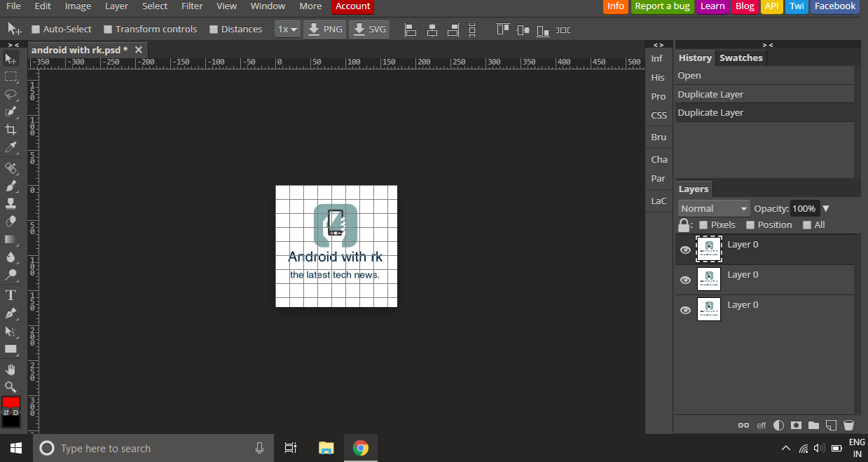This screenshot has height=462, width=868.
Task: Select the Zoom magnifier tool
Action: [x=11, y=387]
